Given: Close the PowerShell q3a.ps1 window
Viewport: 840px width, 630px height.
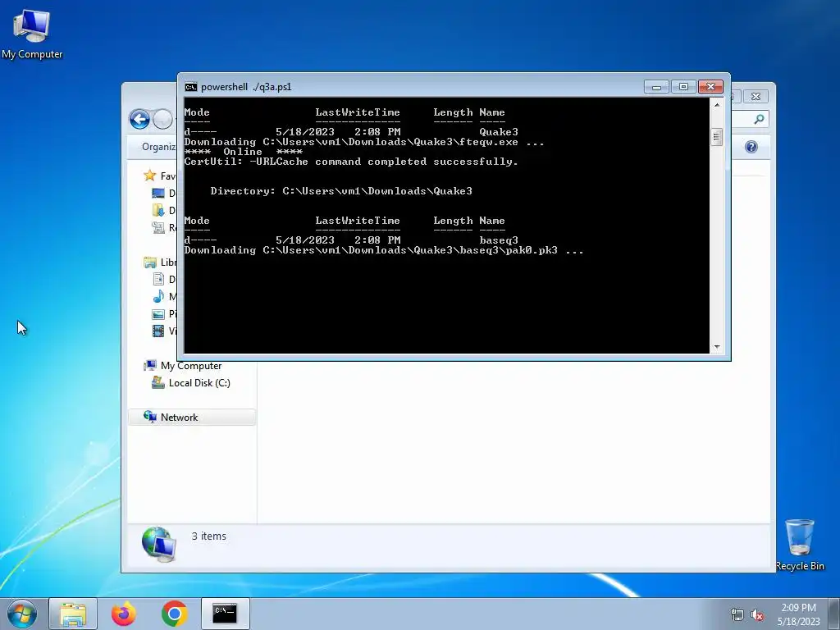Looking at the screenshot, I should (710, 87).
